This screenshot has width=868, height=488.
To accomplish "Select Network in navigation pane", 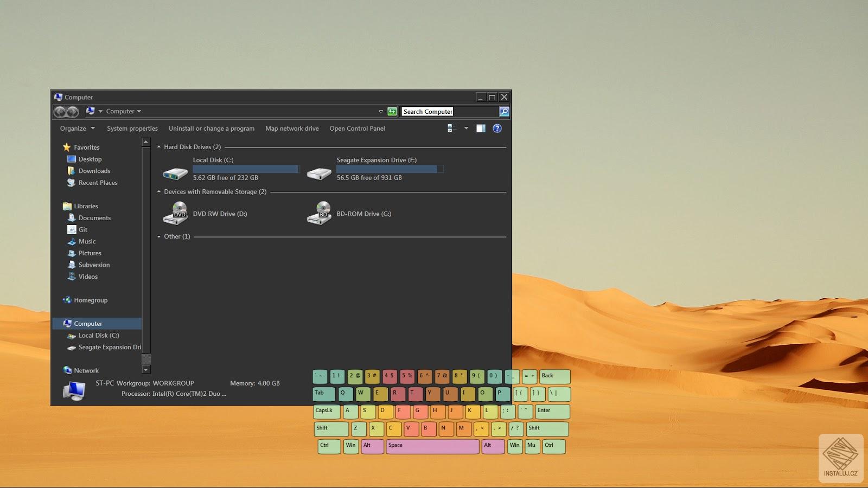I will tap(86, 370).
